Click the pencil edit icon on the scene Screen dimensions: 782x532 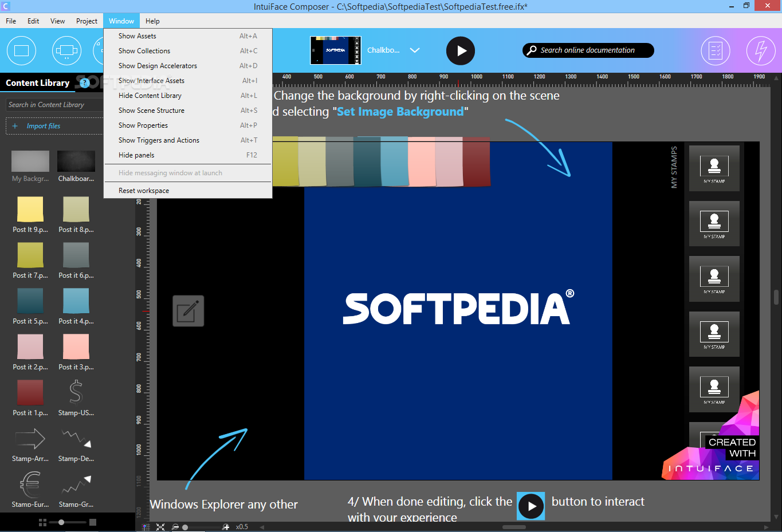[188, 311]
